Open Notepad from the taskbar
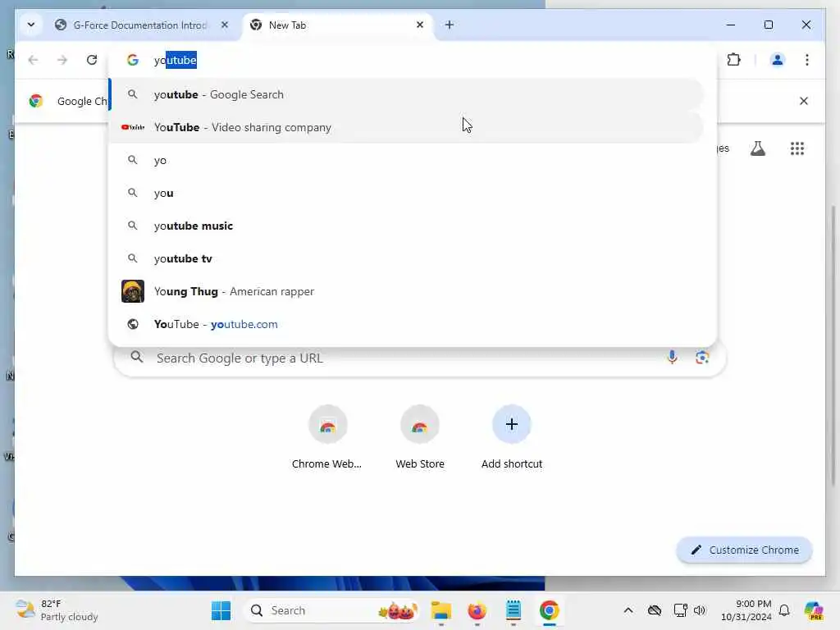Viewport: 840px width, 630px height. coord(514,610)
